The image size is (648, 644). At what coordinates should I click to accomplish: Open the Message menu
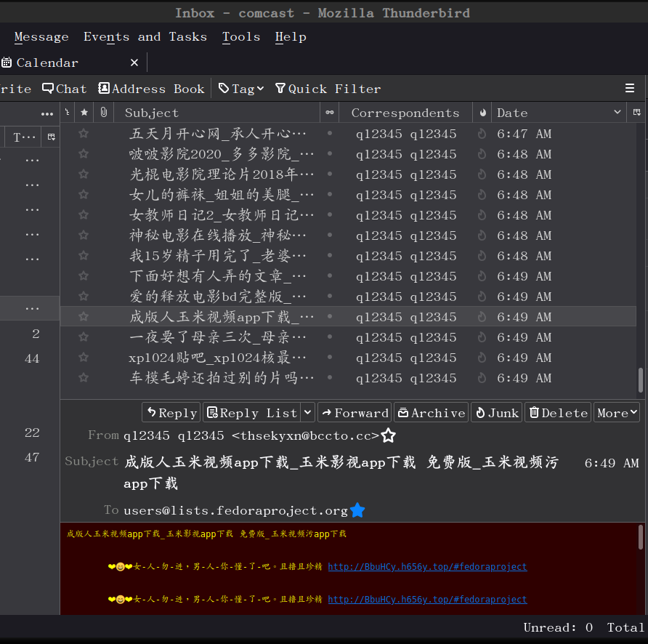coord(41,37)
